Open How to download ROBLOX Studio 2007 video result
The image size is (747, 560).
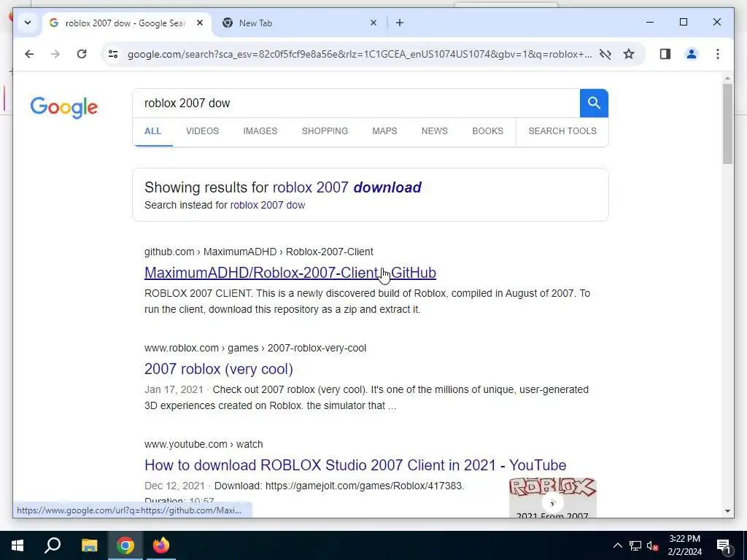click(355, 465)
